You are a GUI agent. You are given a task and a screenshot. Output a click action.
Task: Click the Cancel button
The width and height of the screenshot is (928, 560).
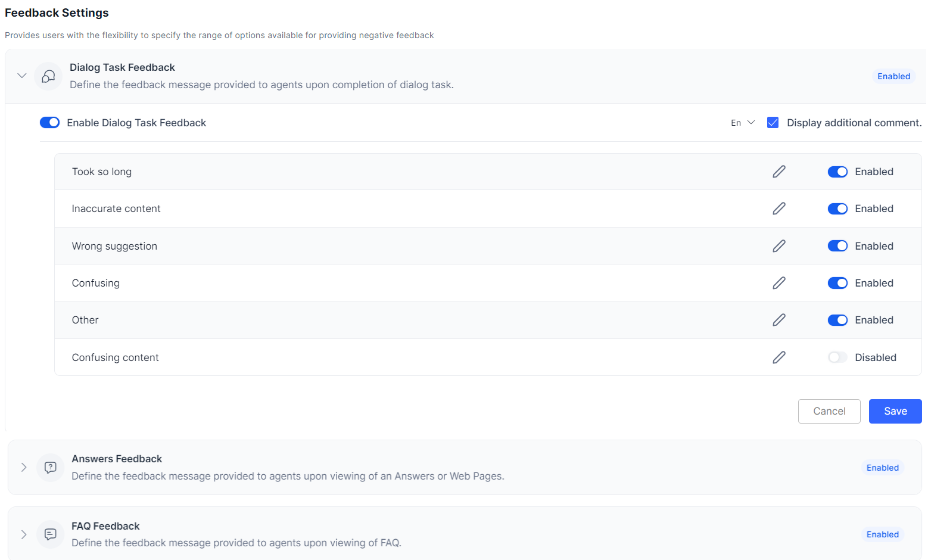pyautogui.click(x=829, y=411)
